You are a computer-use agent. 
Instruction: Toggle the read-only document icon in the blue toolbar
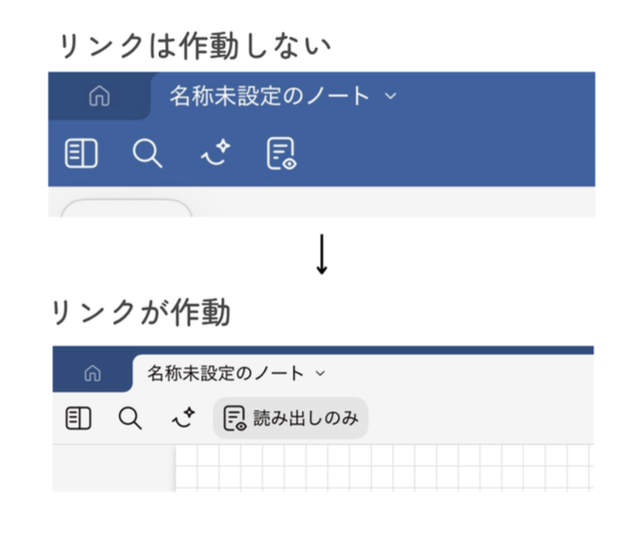coord(282,154)
